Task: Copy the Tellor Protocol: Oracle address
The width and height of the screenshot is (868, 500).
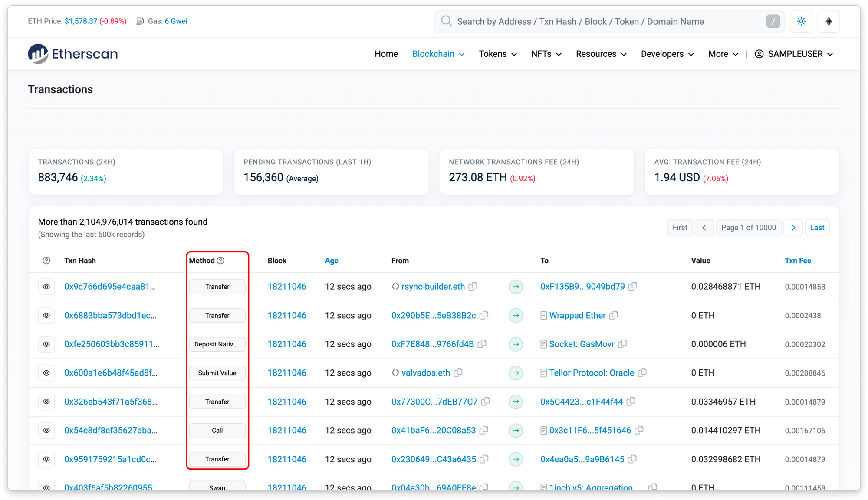Action: coord(642,373)
